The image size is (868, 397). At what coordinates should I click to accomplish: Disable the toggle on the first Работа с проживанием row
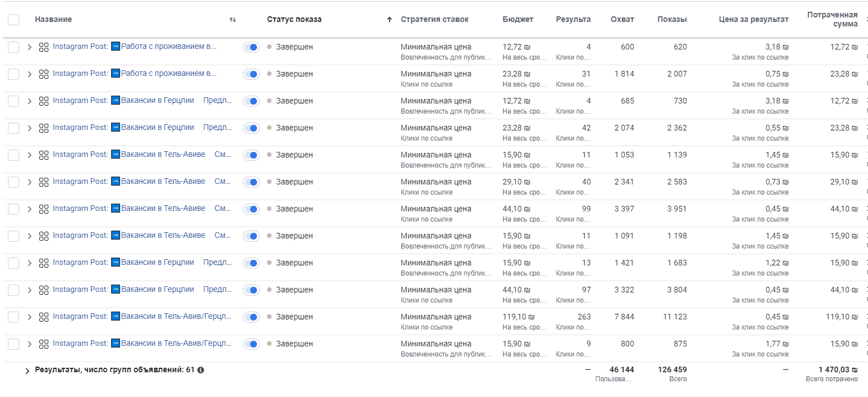[251, 47]
